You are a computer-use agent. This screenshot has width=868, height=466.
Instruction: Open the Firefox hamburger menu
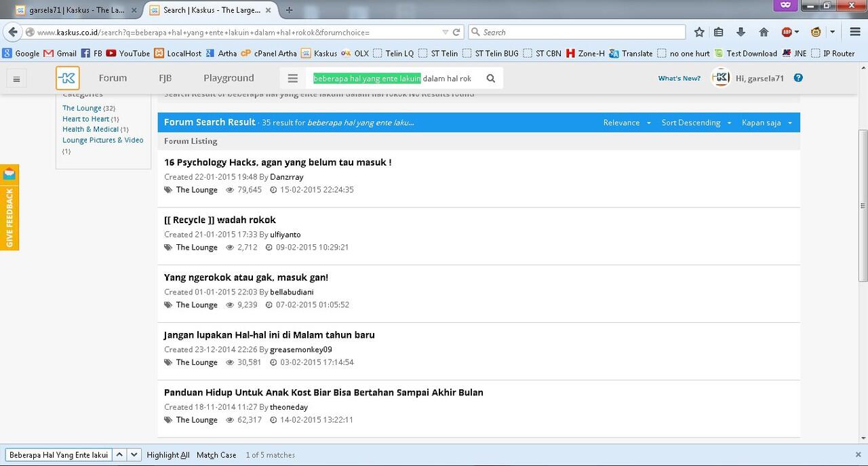[x=854, y=32]
